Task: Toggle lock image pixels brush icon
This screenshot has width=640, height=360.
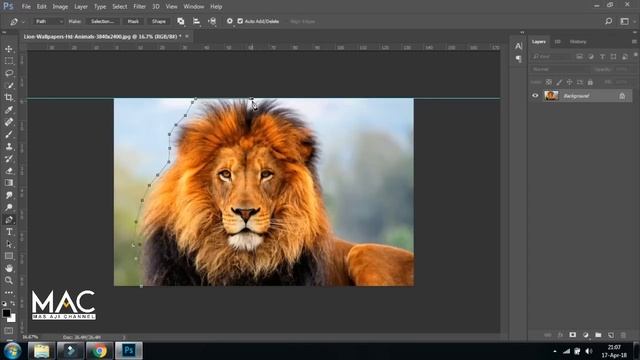Action: click(559, 82)
